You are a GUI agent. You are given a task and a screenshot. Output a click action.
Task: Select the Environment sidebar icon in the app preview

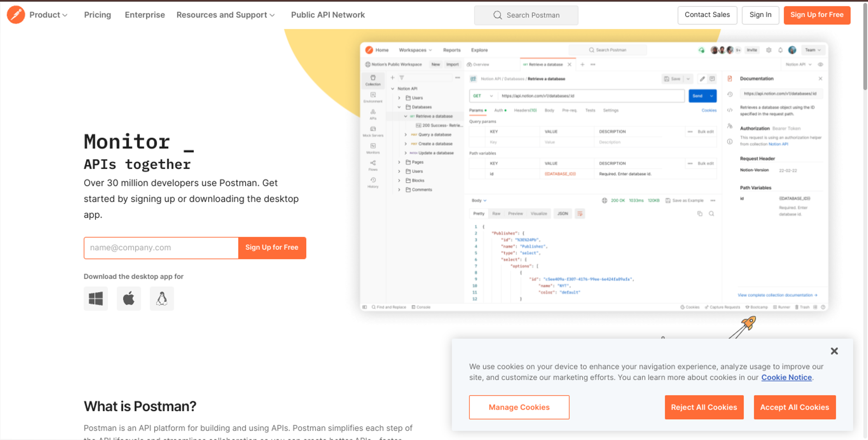(373, 97)
